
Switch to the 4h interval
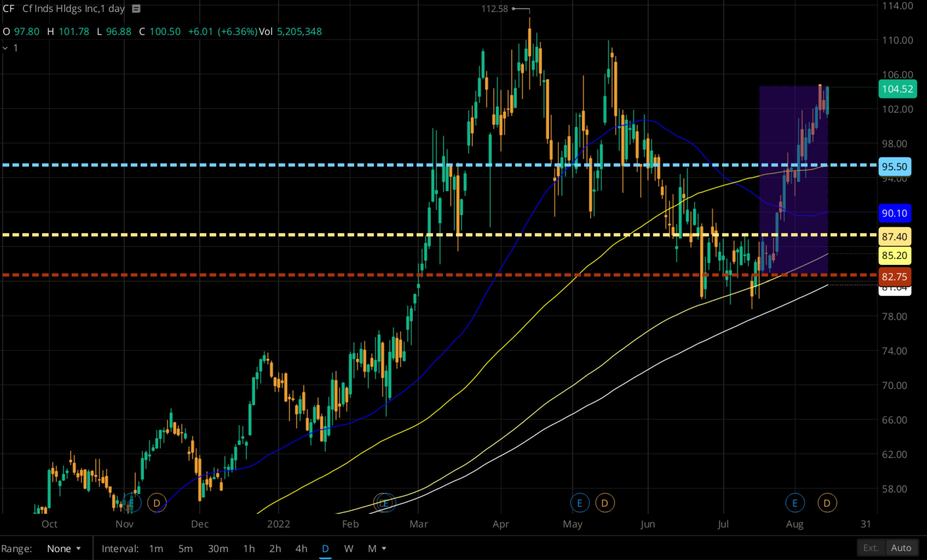[301, 549]
